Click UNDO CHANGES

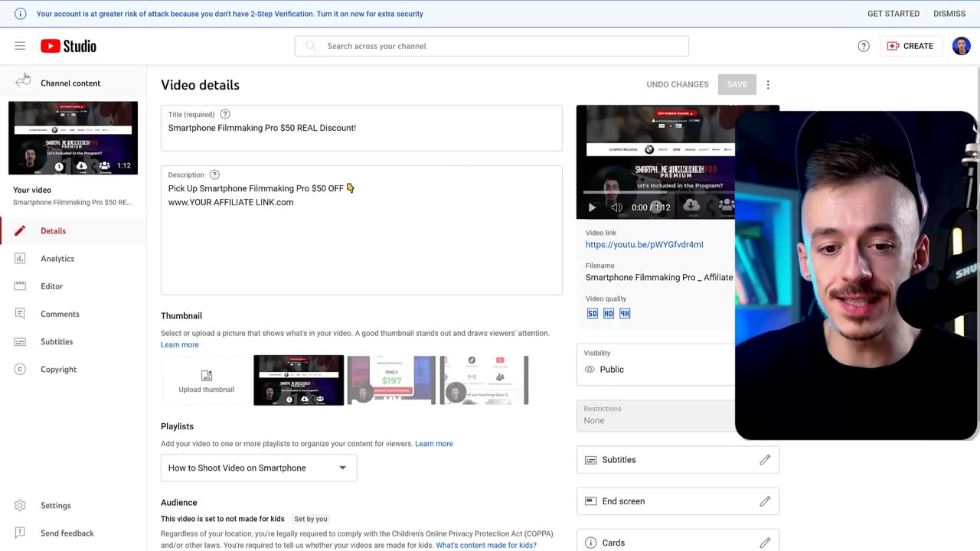pyautogui.click(x=678, y=85)
